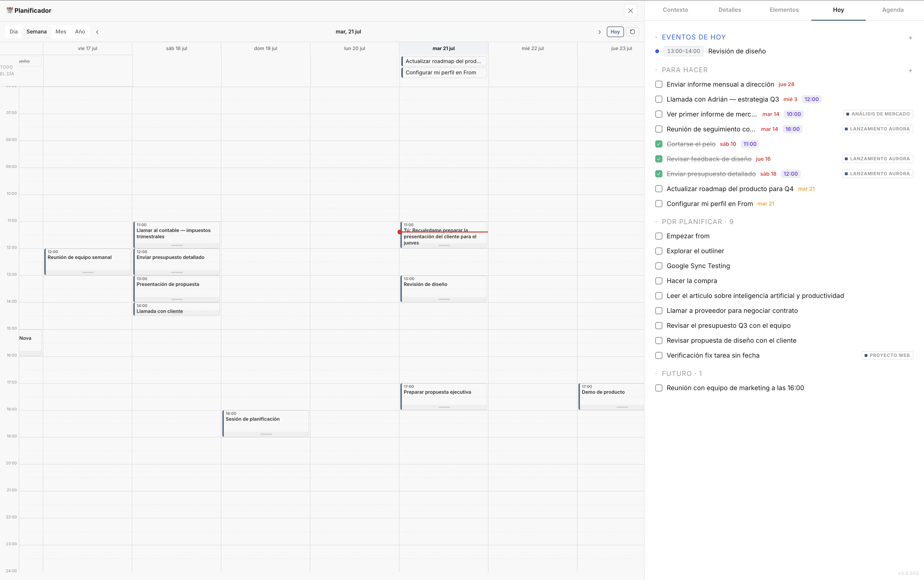Screen dimensions: 924x580
Task: Advance to next week with right chevron
Action: pos(599,32)
